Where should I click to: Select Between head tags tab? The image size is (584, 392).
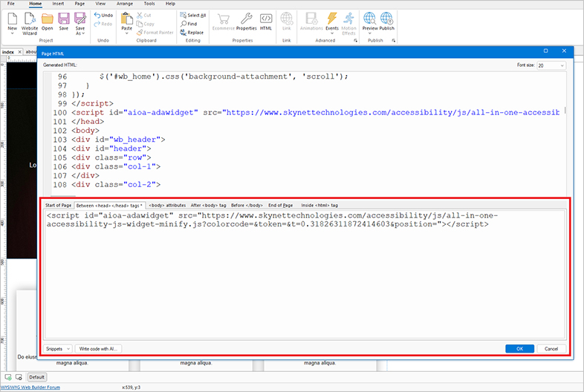[x=109, y=205]
